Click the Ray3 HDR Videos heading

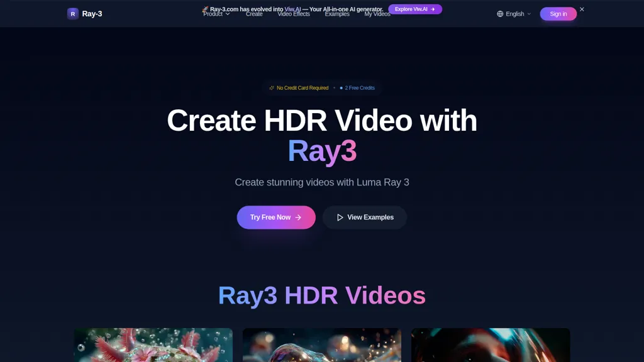pyautogui.click(x=322, y=295)
